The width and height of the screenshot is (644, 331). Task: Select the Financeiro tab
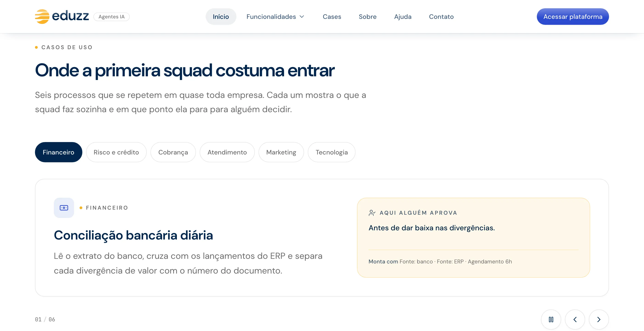58,152
